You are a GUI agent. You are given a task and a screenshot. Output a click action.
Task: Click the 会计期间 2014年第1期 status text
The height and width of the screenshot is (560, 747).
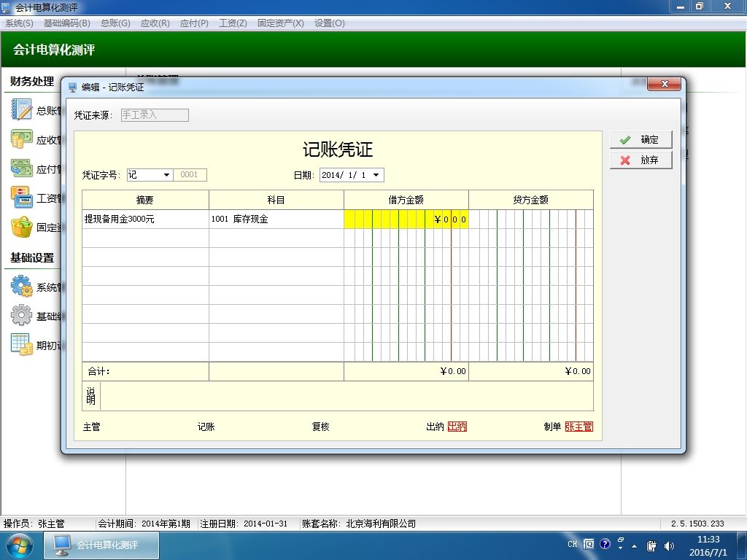[x=144, y=524]
